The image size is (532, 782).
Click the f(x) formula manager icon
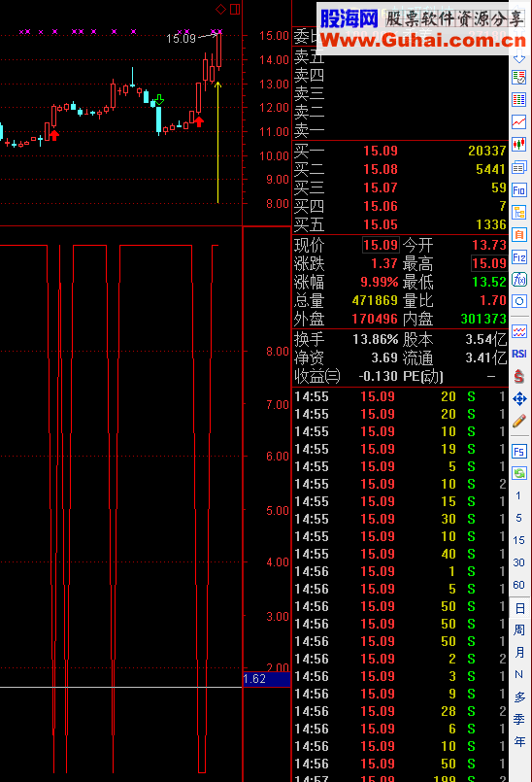519,280
